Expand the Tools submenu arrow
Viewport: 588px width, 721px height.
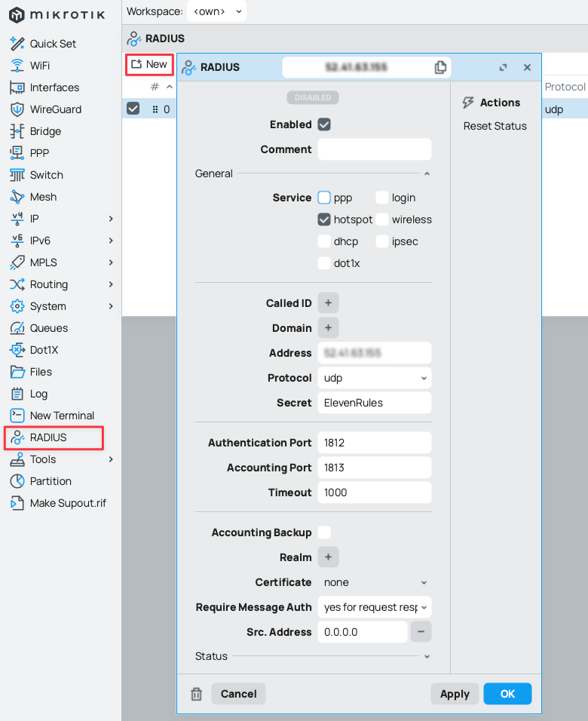(x=111, y=459)
